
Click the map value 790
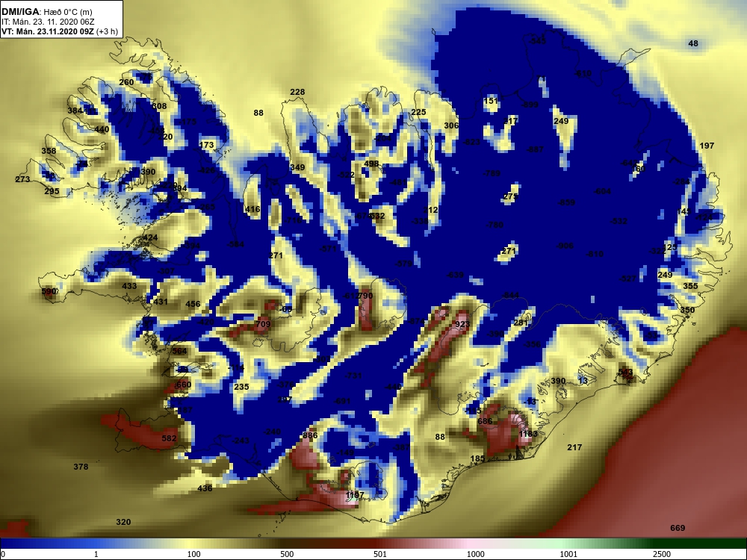coord(365,296)
